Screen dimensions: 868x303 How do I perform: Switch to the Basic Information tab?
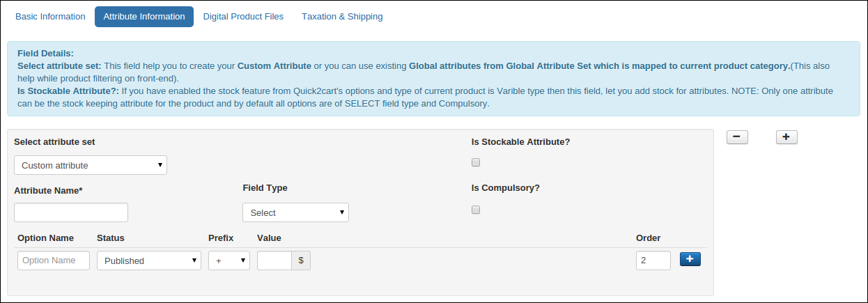tap(50, 16)
